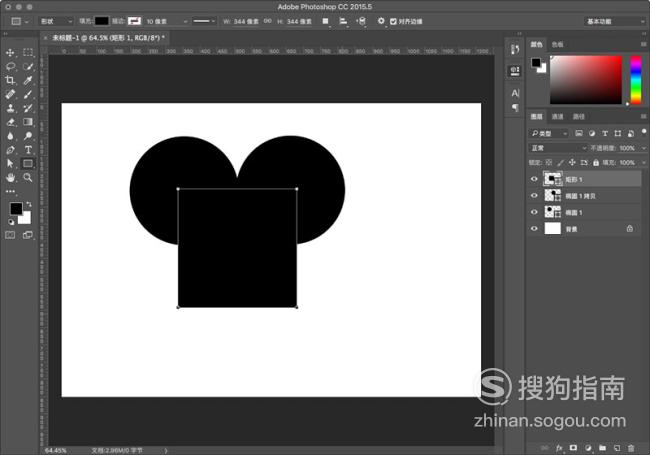
Task: Toggle lock image pixels brush icon
Action: (x=560, y=162)
